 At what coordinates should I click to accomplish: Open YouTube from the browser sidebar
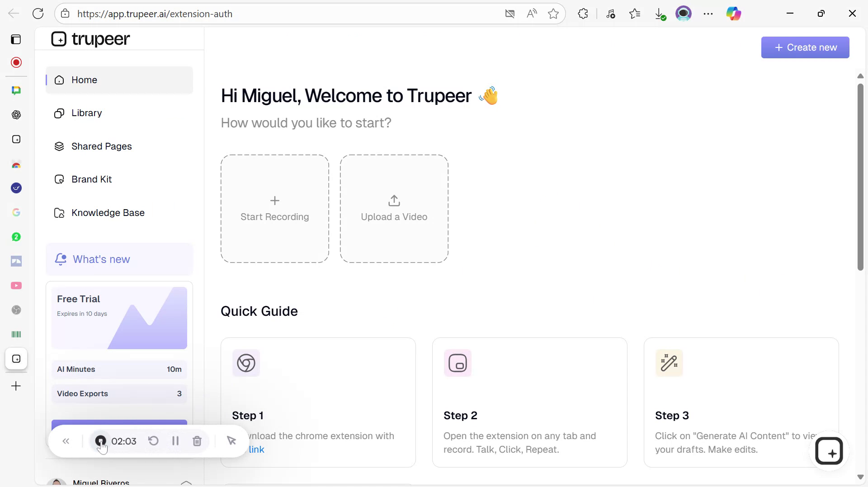[x=16, y=286]
